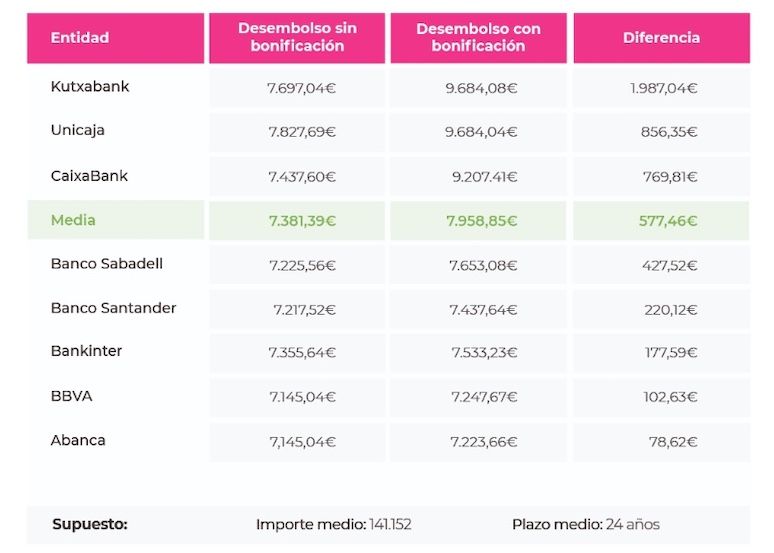The height and width of the screenshot is (553, 774).
Task: Click the Desembolso con bonificación header
Action: [x=478, y=38]
